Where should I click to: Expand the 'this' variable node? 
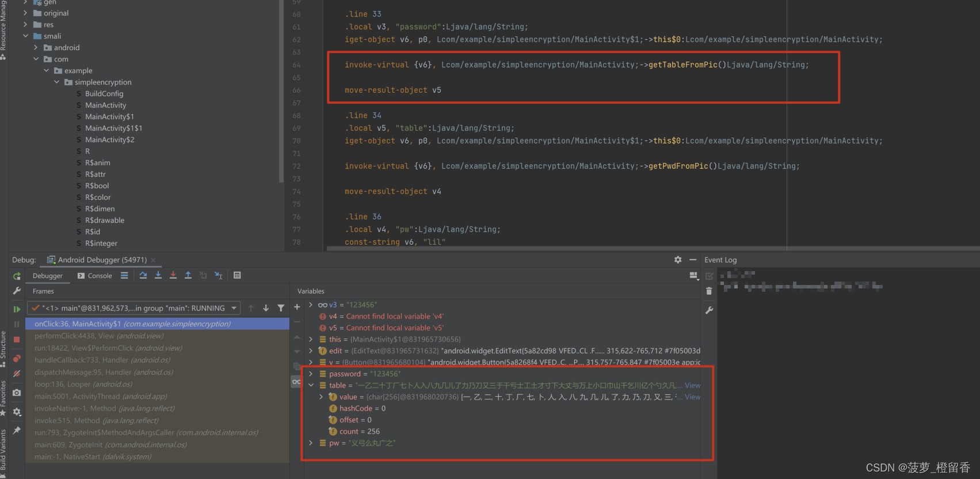coord(311,339)
